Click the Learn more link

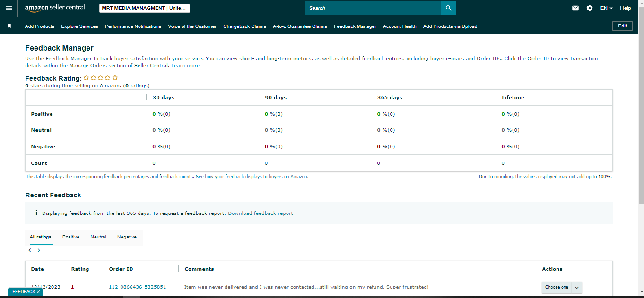coord(185,66)
